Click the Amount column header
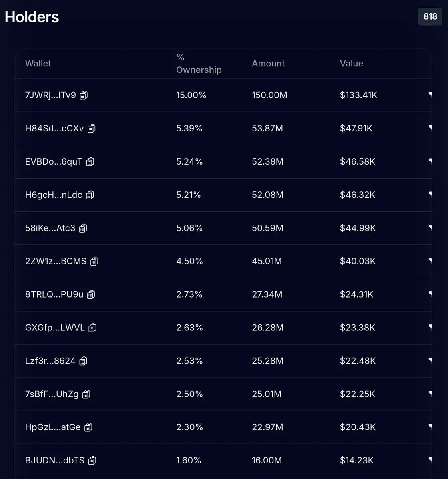The image size is (448, 479). (x=268, y=63)
